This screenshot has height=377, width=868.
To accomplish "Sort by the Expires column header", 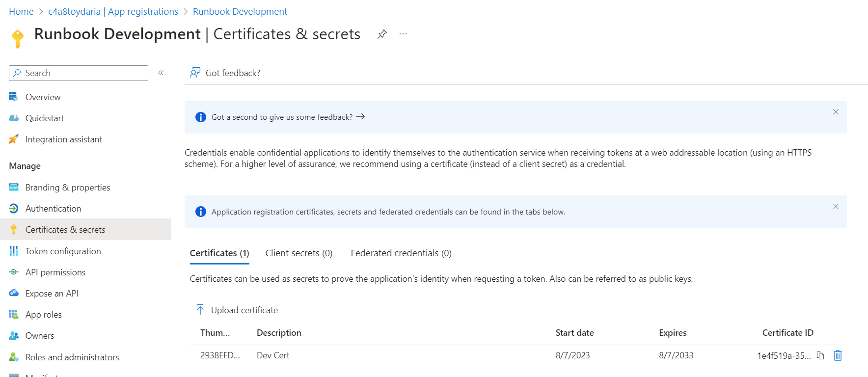I will pyautogui.click(x=673, y=333).
